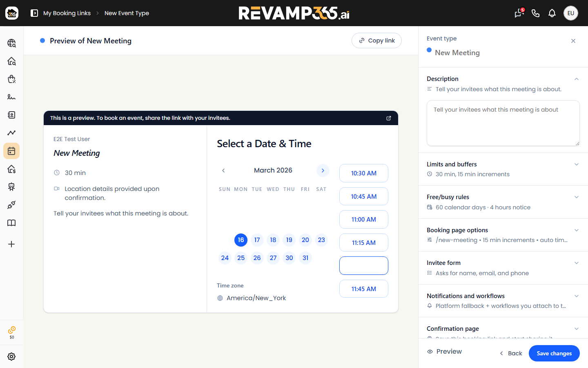The width and height of the screenshot is (588, 368).
Task: Select March 17 on the calendar
Action: point(257,240)
